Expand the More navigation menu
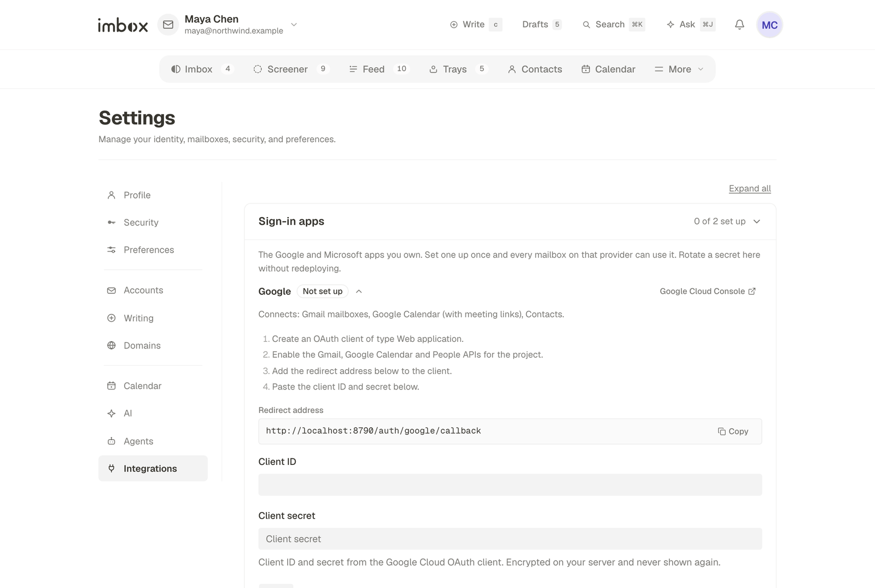875x588 pixels. click(x=679, y=69)
